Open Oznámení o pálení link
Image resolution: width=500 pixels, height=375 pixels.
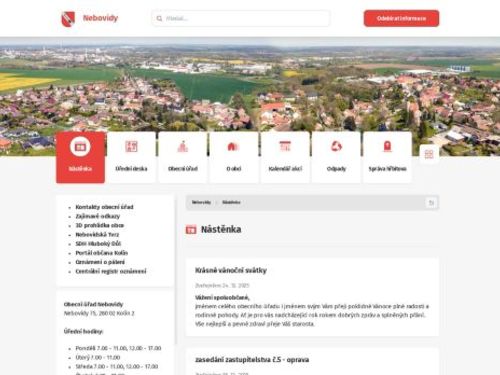pyautogui.click(x=100, y=262)
